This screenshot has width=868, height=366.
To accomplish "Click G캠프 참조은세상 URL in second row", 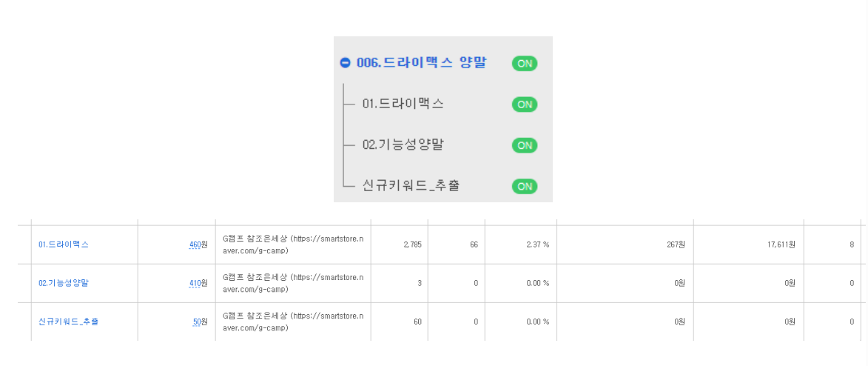I will (x=293, y=283).
